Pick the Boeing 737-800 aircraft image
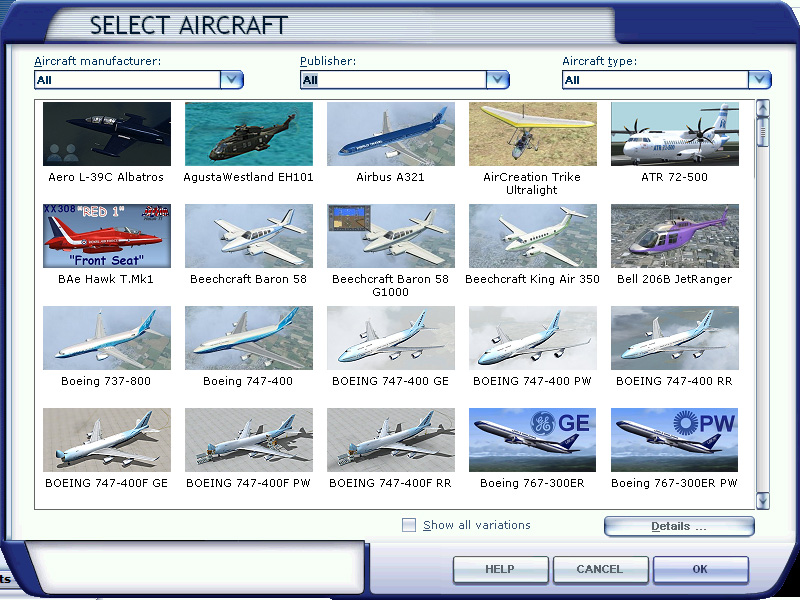This screenshot has height=600, width=800. 107,338
